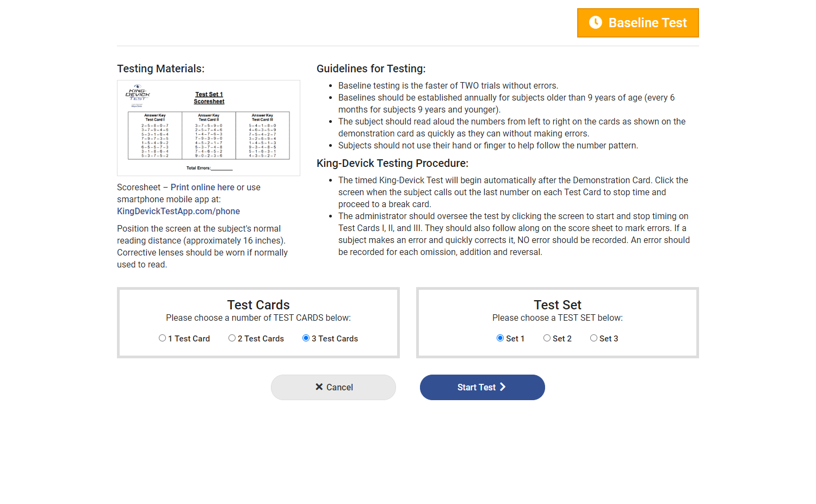816x504 pixels.
Task: Click the Cancel button
Action: point(333,387)
